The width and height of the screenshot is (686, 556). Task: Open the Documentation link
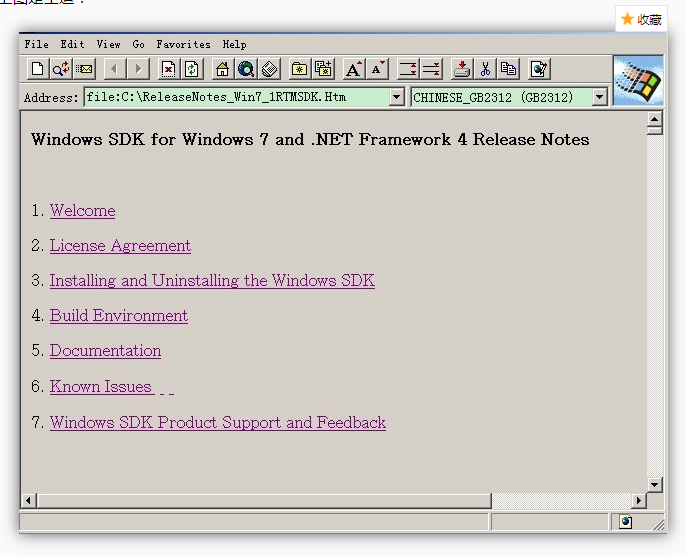(x=105, y=351)
